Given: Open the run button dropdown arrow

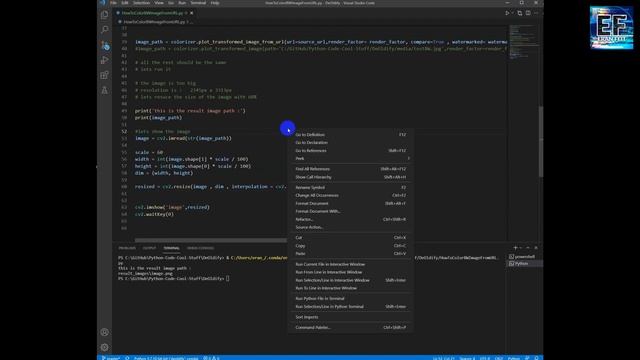Looking at the screenshot, I should 512,13.
